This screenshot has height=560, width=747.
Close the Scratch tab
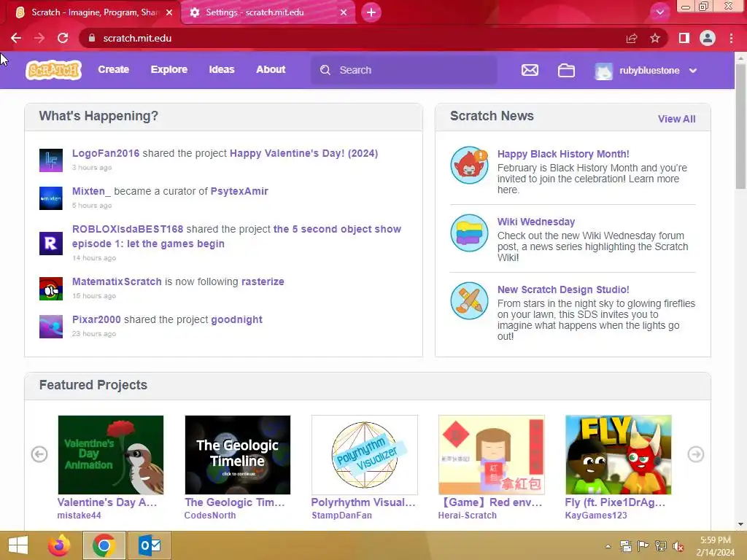click(x=169, y=12)
